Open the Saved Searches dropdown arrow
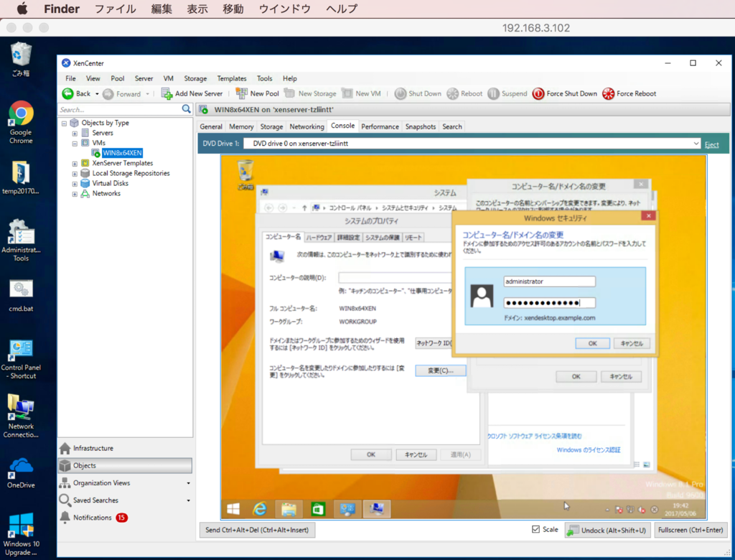The height and width of the screenshot is (560, 735). pyautogui.click(x=189, y=500)
